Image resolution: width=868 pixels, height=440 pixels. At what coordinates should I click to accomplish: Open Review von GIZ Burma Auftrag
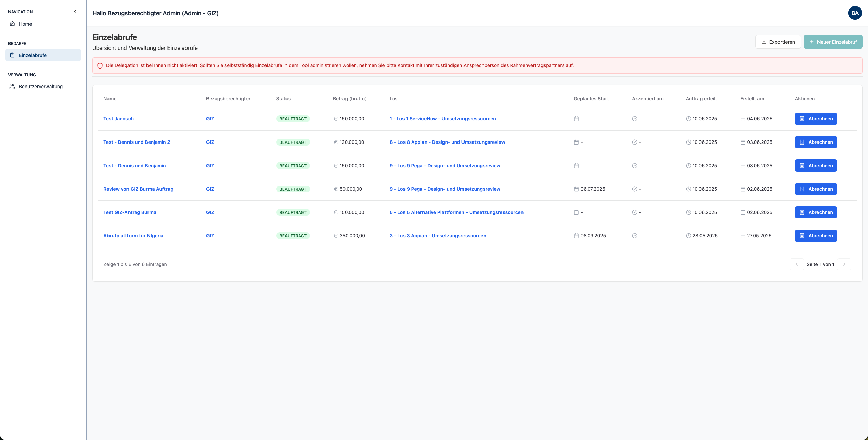[138, 189]
